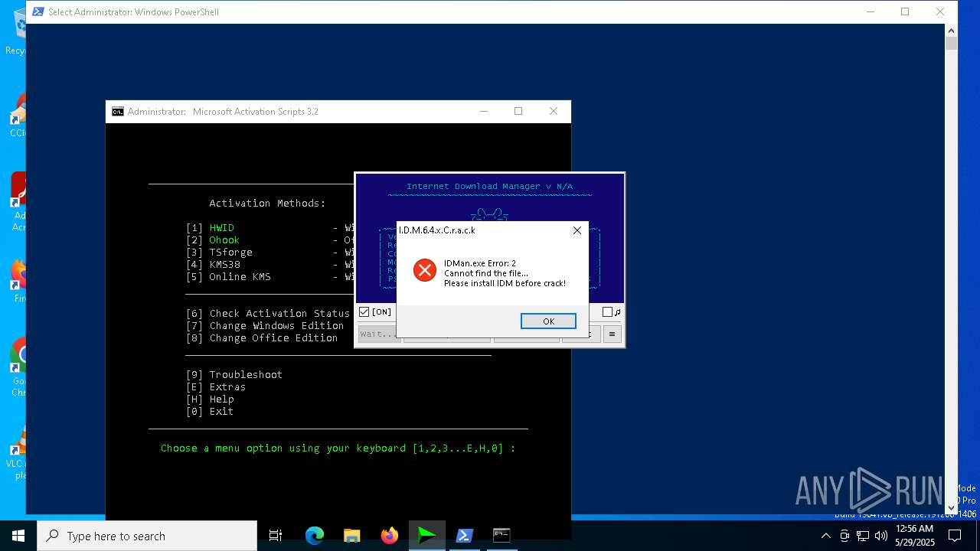Viewport: 980px width, 551px height.
Task: Select the [5] Online KMS option
Action: click(x=228, y=277)
